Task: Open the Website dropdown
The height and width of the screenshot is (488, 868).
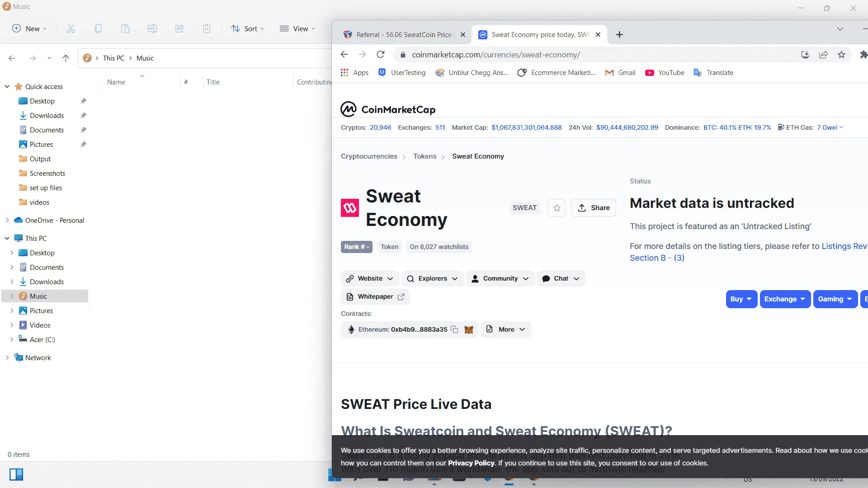Action: pos(370,279)
